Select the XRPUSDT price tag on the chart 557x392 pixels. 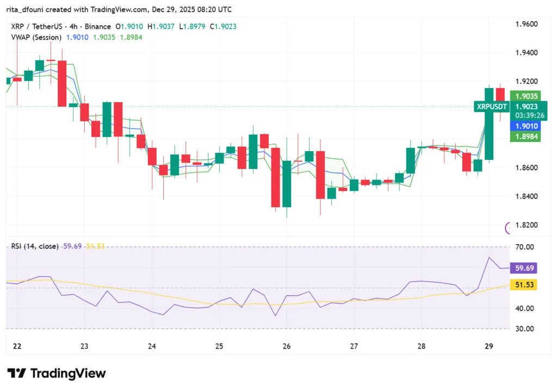coord(491,107)
